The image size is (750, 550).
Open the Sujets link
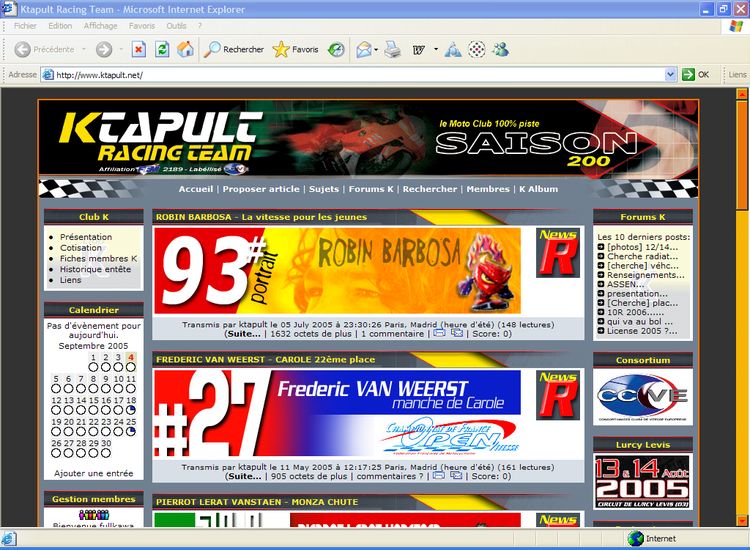324,189
